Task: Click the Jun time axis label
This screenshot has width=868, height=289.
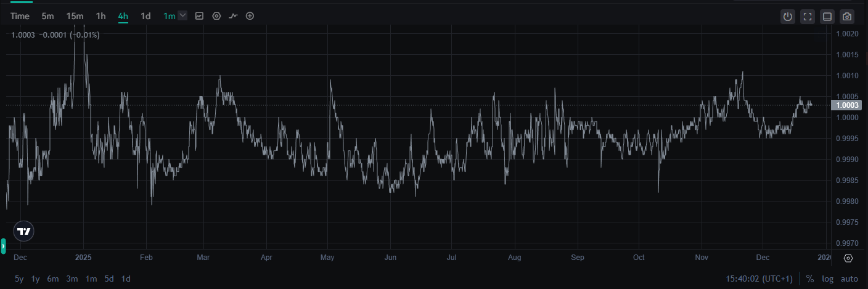Action: pyautogui.click(x=390, y=258)
